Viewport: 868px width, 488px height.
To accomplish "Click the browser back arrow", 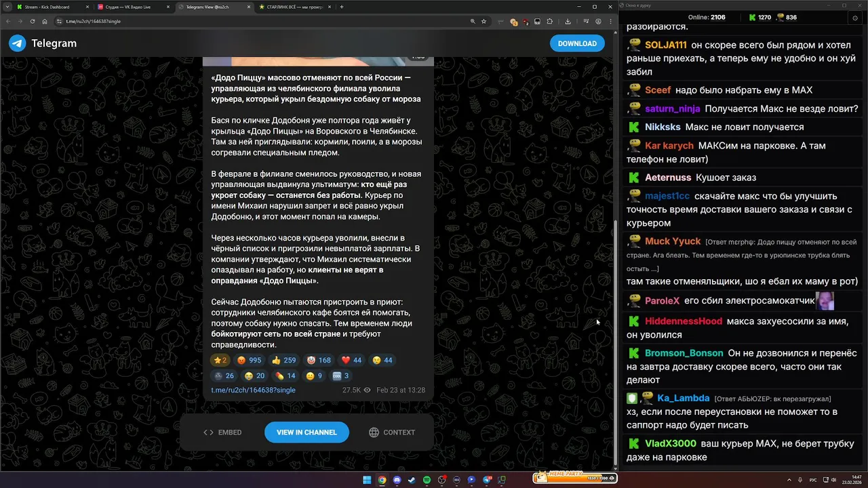I will click(7, 21).
